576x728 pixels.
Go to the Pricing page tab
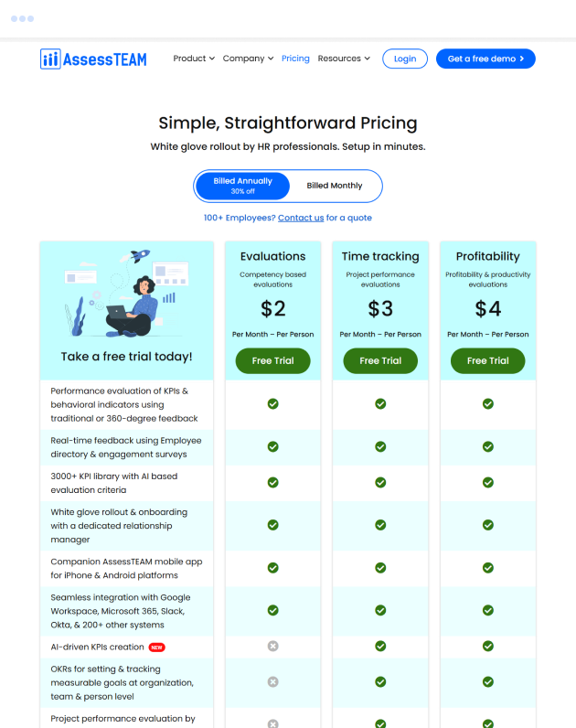[295, 59]
